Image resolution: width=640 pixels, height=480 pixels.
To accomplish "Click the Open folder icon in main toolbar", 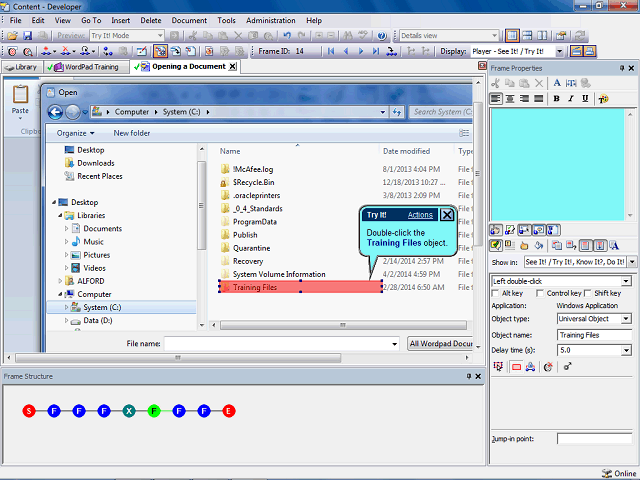I will point(12,36).
